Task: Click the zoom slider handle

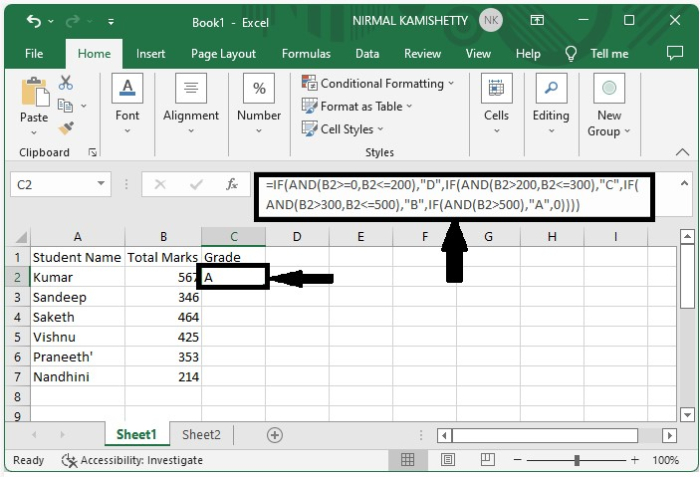Action: [577, 460]
